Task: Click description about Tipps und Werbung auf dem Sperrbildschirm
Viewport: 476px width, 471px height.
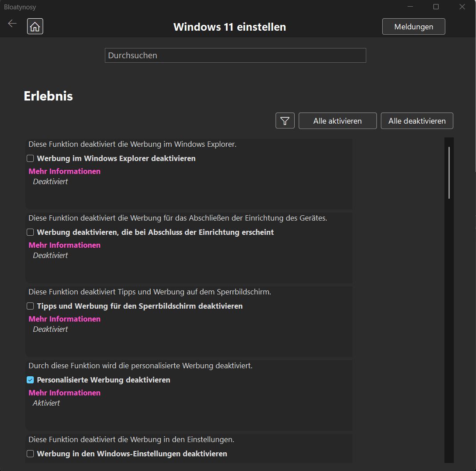Action: [x=150, y=292]
